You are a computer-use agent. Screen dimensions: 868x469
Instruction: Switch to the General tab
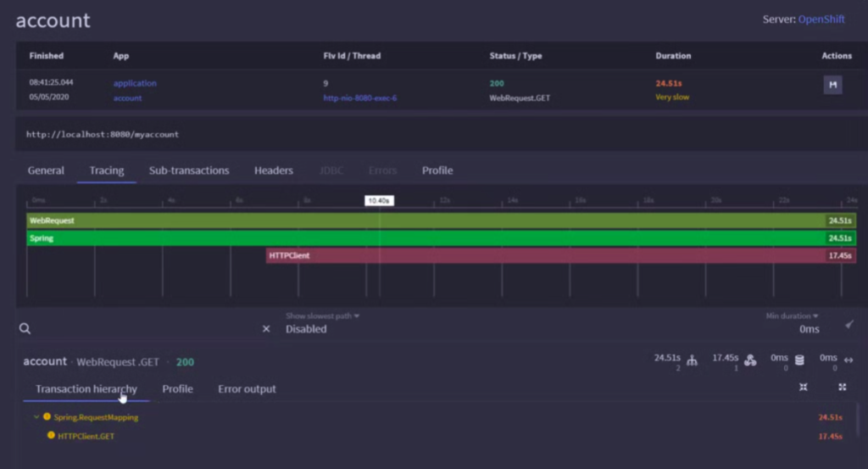(x=46, y=170)
